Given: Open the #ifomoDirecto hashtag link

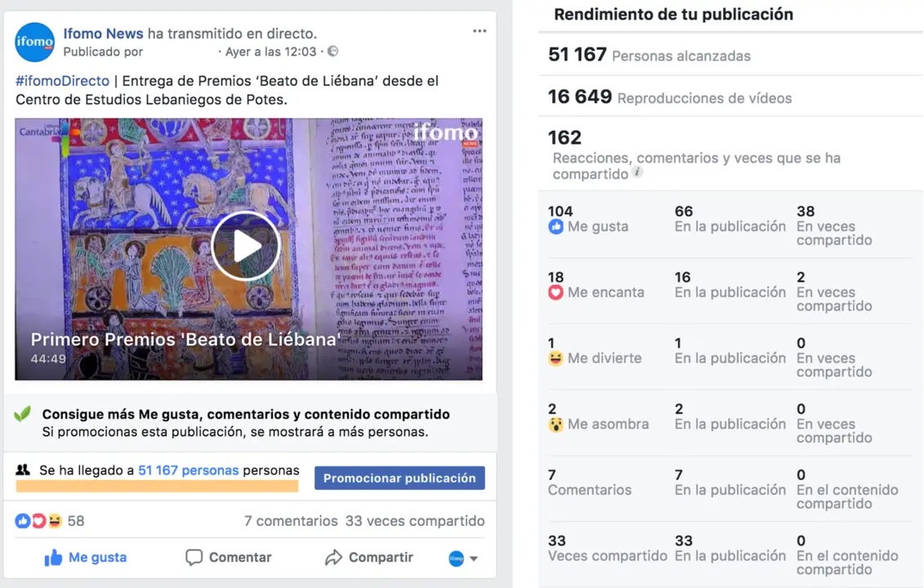Looking at the screenshot, I should pos(62,81).
